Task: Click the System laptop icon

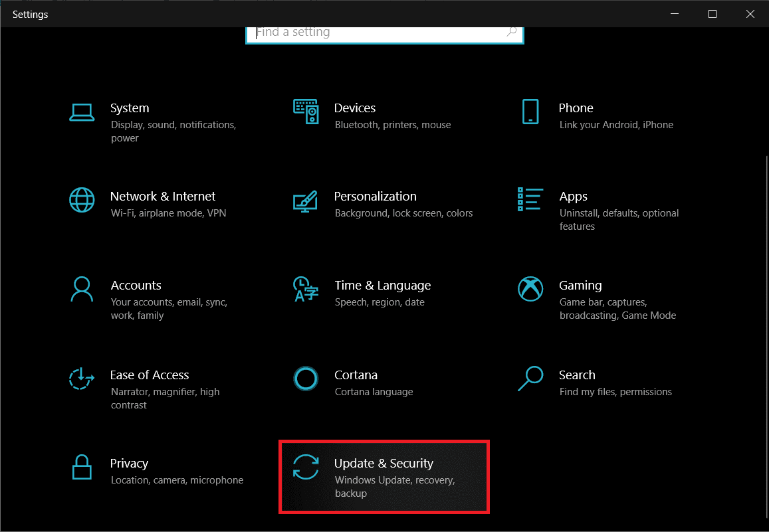Action: (x=82, y=112)
